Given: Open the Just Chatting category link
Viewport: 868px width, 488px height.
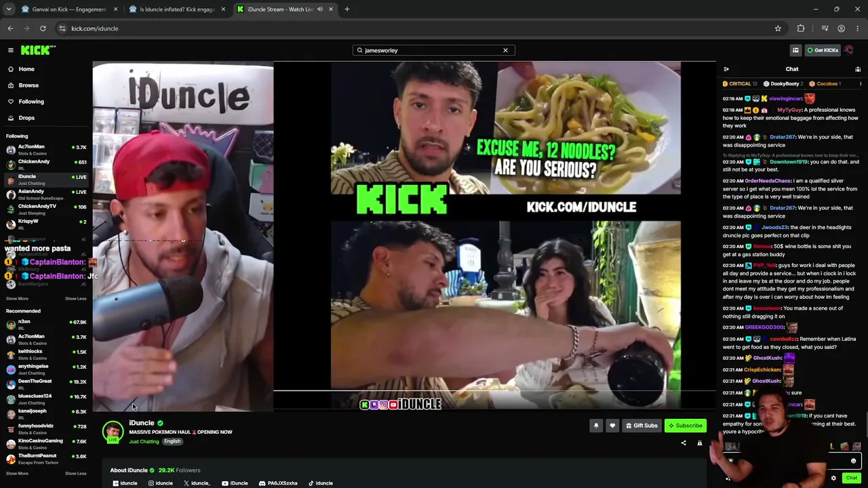Looking at the screenshot, I should (144, 442).
